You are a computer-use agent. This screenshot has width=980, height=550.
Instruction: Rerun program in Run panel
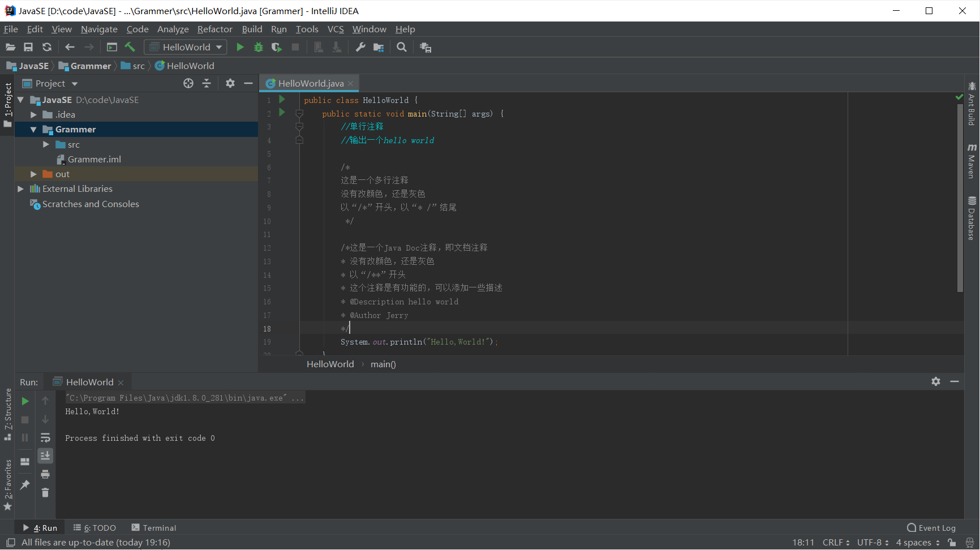(x=25, y=401)
